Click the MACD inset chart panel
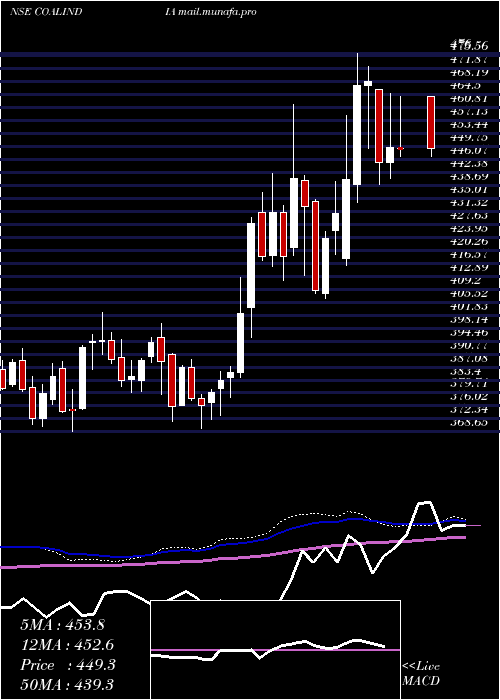500x700 pixels. (275, 650)
